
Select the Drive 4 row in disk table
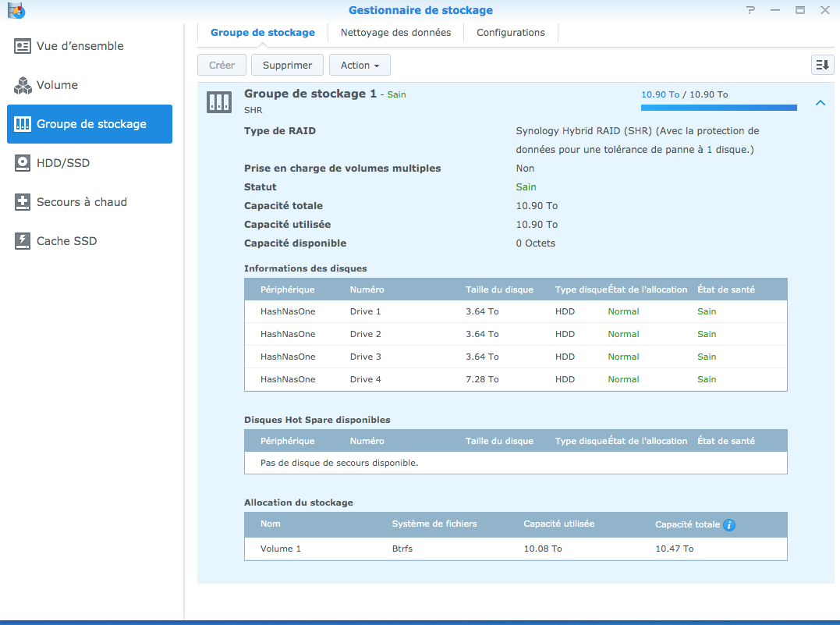(x=515, y=379)
